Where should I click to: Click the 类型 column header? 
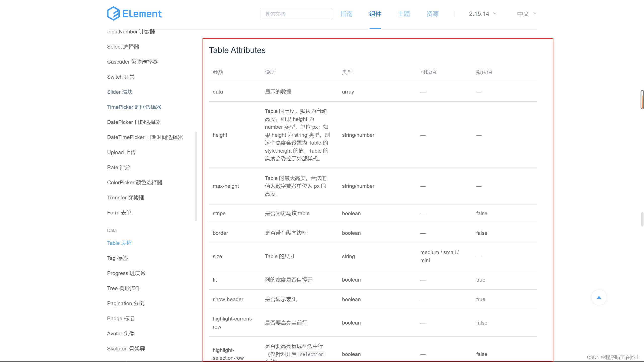(347, 72)
